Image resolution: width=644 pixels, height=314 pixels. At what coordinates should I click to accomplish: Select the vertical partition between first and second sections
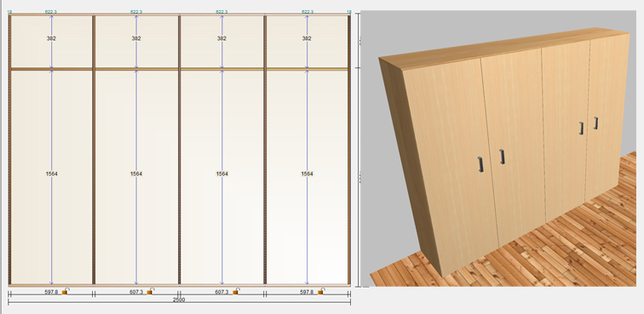tap(94, 150)
